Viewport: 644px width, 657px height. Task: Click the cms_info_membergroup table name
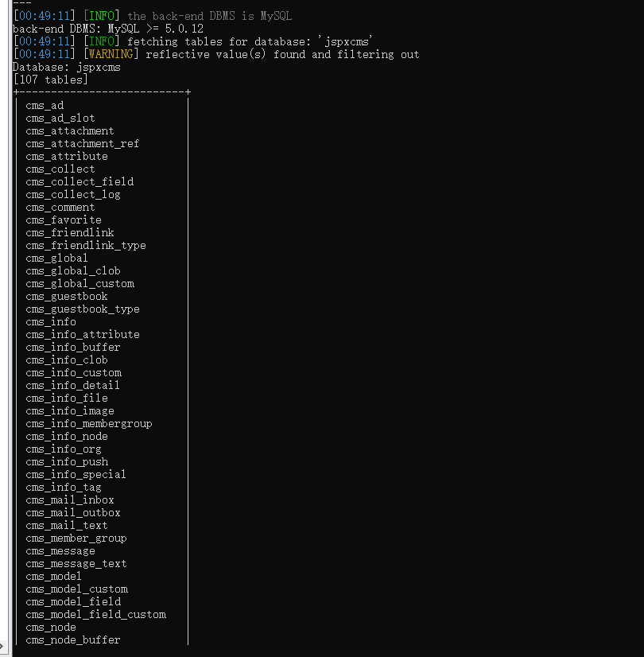pyautogui.click(x=89, y=424)
